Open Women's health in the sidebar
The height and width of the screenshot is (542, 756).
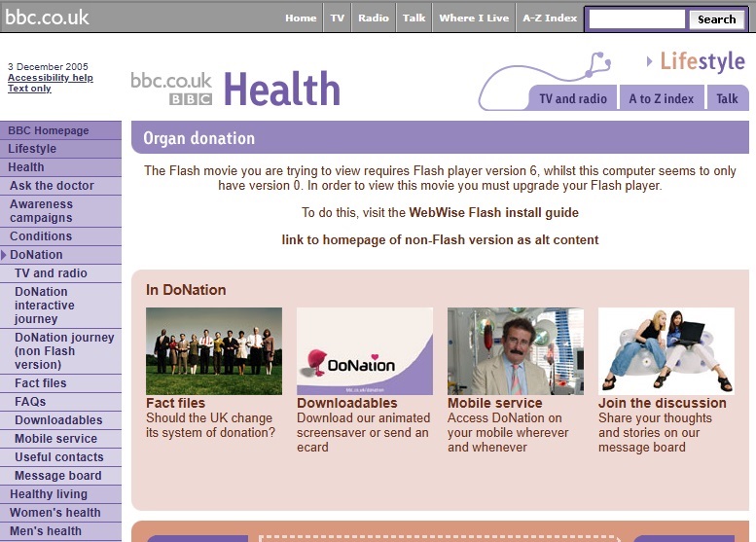[x=60, y=513]
